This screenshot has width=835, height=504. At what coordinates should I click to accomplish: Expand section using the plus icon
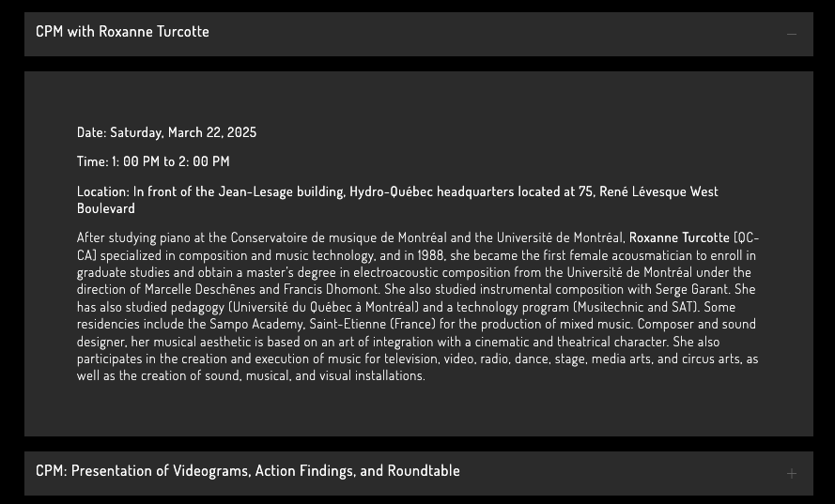791,473
